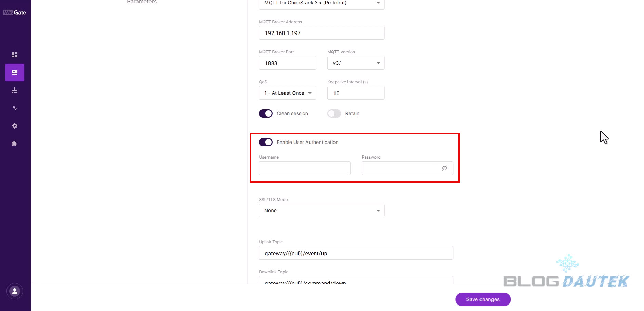Viewport: 644px width, 311px height.
Task: Select the LoRa gateway sidebar icon
Action: [15, 72]
